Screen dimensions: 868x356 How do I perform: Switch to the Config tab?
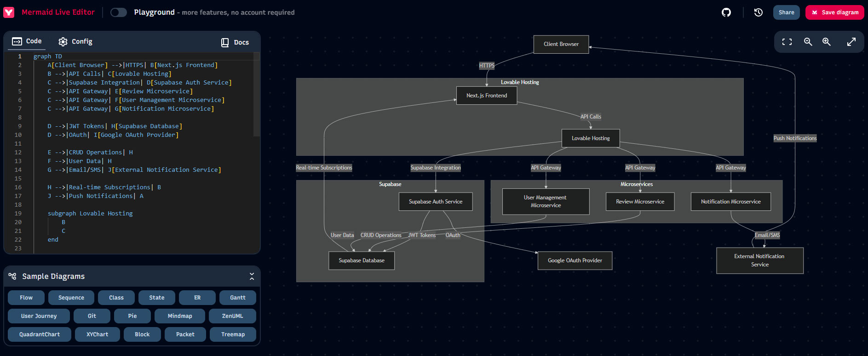click(75, 41)
